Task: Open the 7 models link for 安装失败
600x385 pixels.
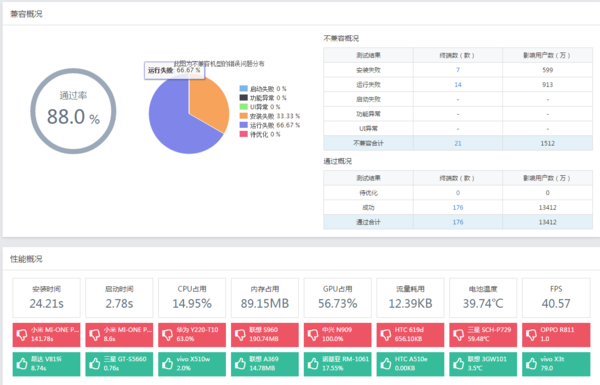Action: (x=458, y=70)
